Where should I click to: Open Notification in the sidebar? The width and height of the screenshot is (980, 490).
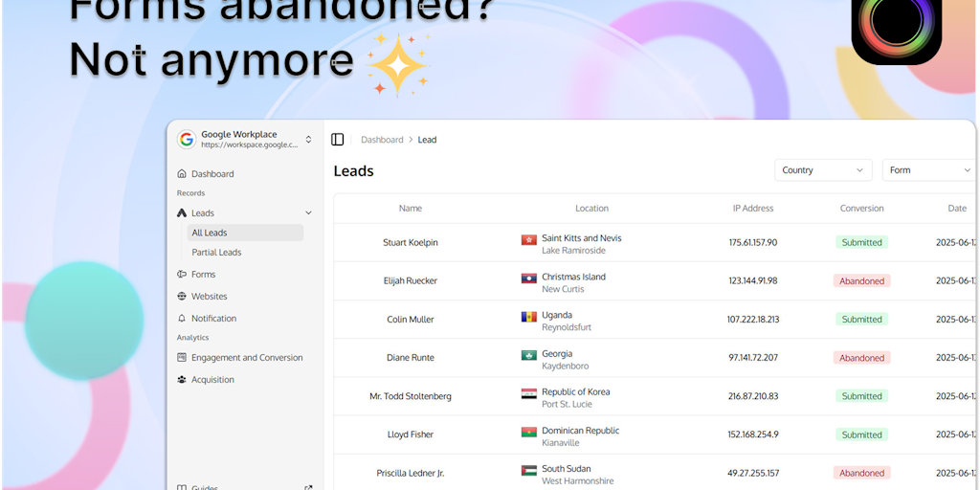[x=213, y=318]
